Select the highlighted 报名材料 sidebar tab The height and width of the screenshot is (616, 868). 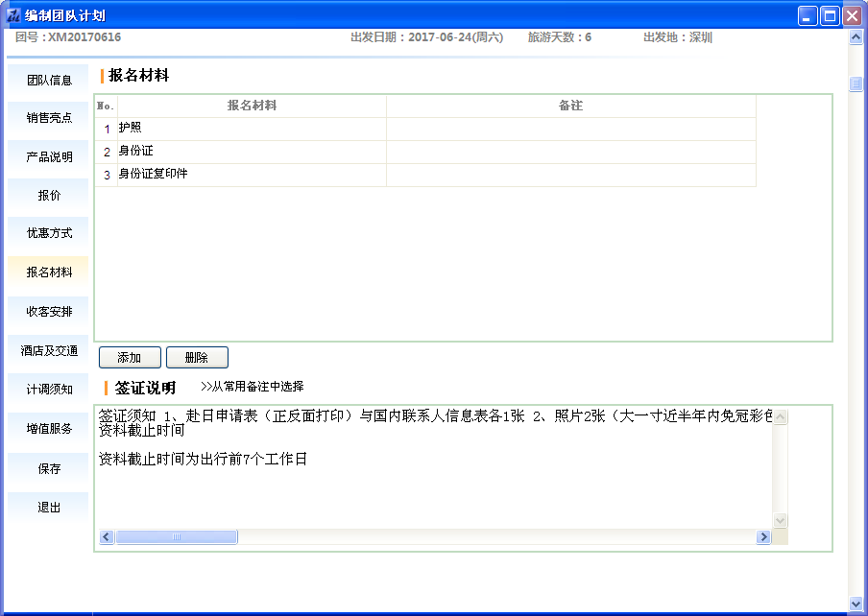pyautogui.click(x=49, y=272)
